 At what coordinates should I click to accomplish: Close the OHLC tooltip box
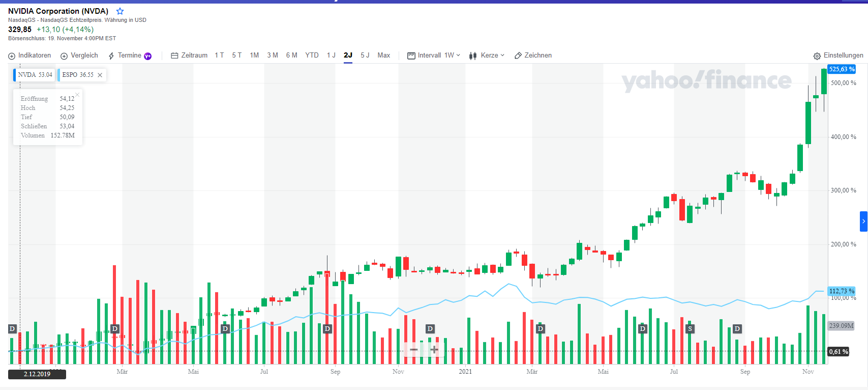77,95
